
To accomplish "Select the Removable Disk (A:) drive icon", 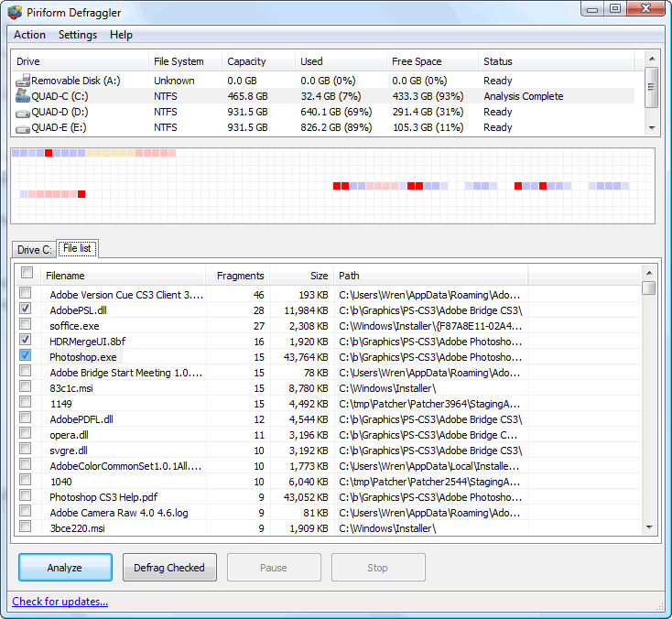I will click(x=23, y=81).
